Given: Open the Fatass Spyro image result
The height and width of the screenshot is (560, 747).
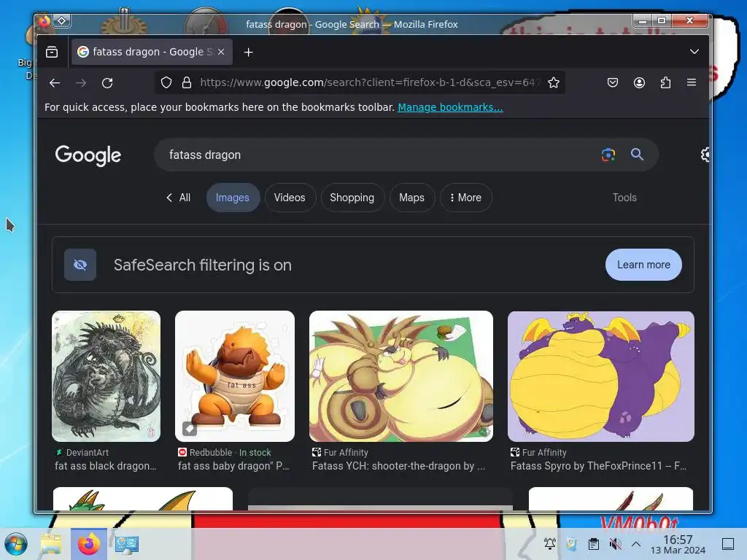Looking at the screenshot, I should pyautogui.click(x=601, y=376).
